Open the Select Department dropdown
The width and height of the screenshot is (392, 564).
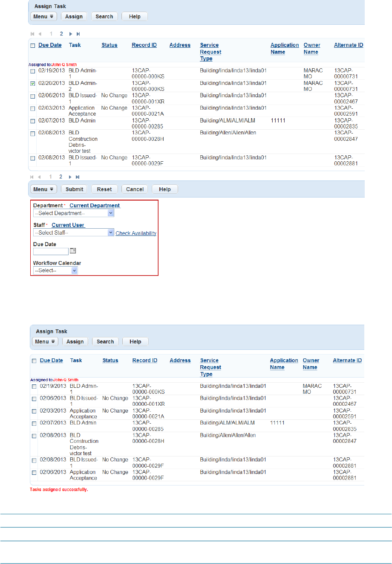tap(74, 213)
